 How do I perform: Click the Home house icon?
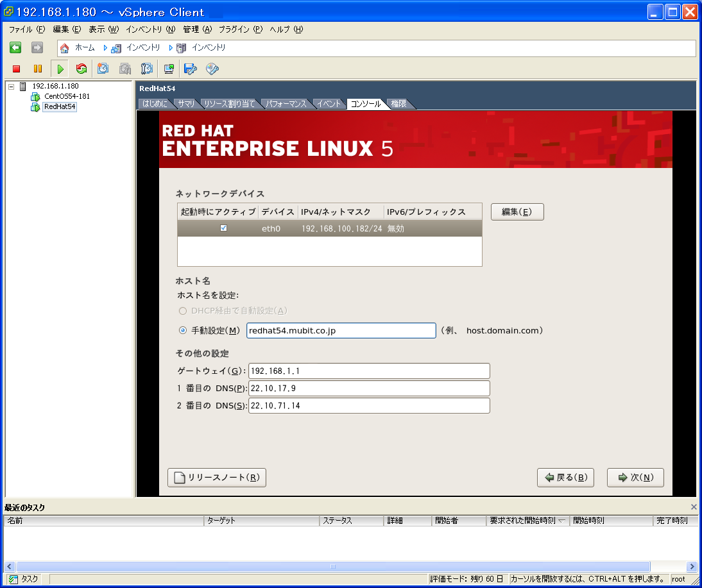(64, 48)
